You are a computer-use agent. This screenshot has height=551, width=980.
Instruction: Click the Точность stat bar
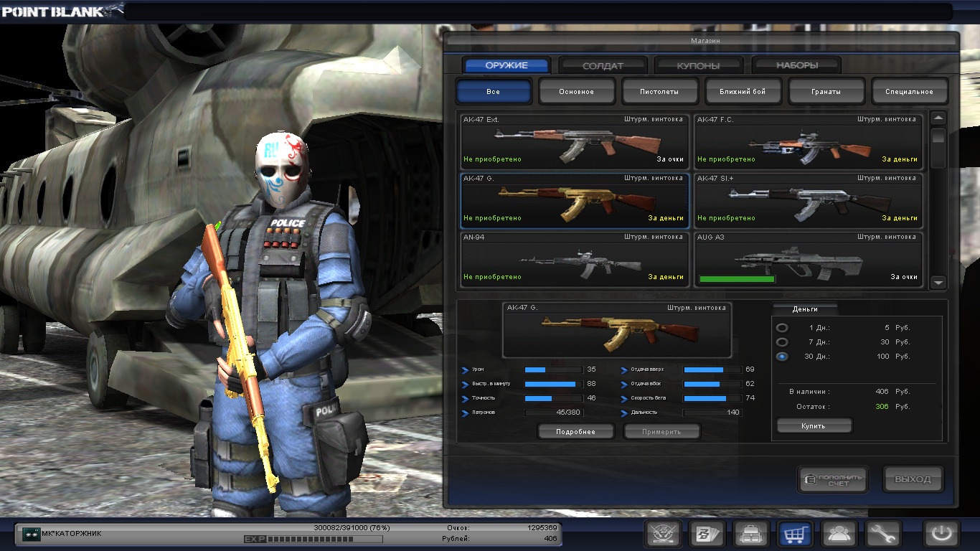pos(553,398)
